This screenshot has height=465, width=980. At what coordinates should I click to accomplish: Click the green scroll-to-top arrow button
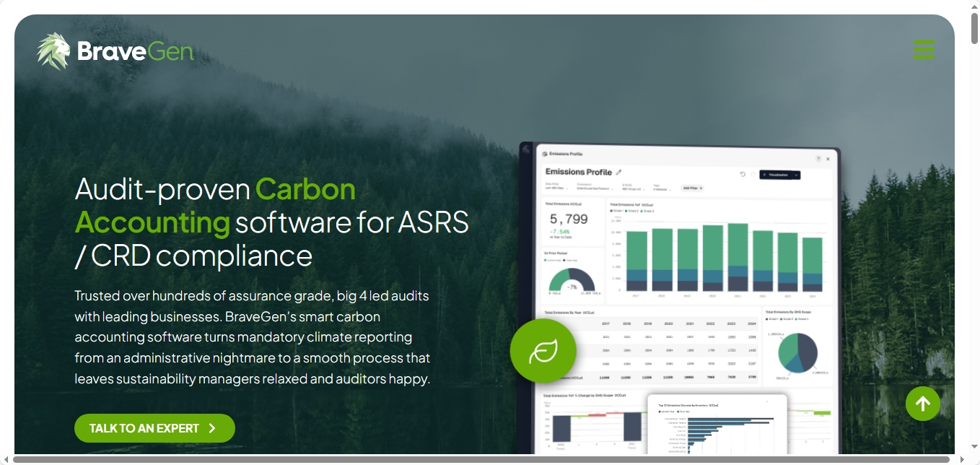click(x=922, y=404)
